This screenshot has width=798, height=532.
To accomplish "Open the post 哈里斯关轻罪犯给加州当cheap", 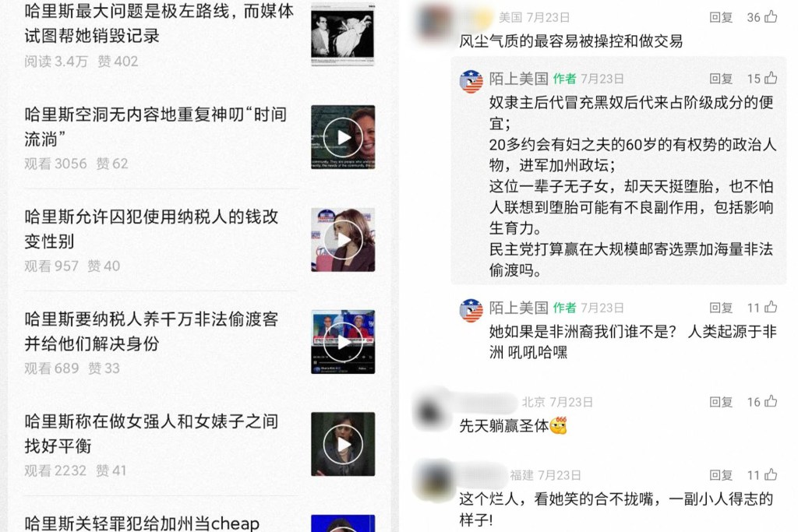I will [142, 523].
